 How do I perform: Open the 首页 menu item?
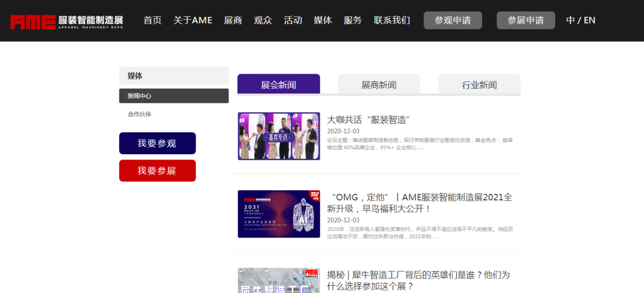pos(152,21)
